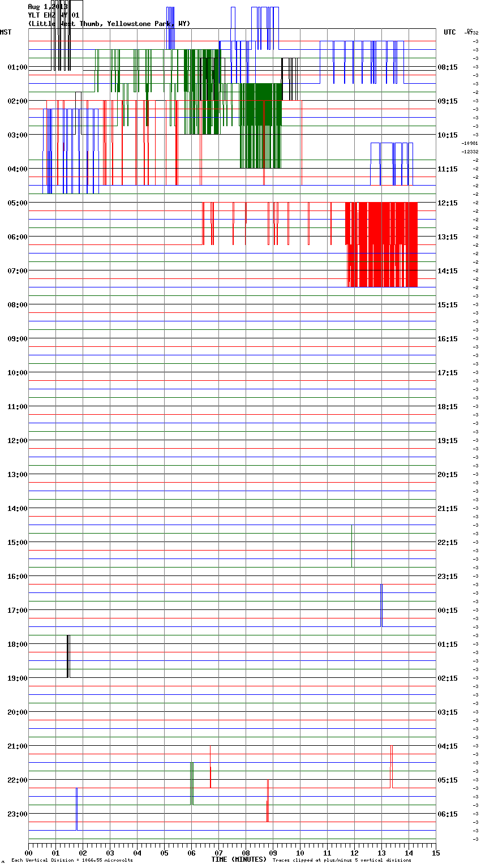Screen dimensions: 481x868
Task: Click the dense green burst near minute 09
Action: tap(261, 124)
